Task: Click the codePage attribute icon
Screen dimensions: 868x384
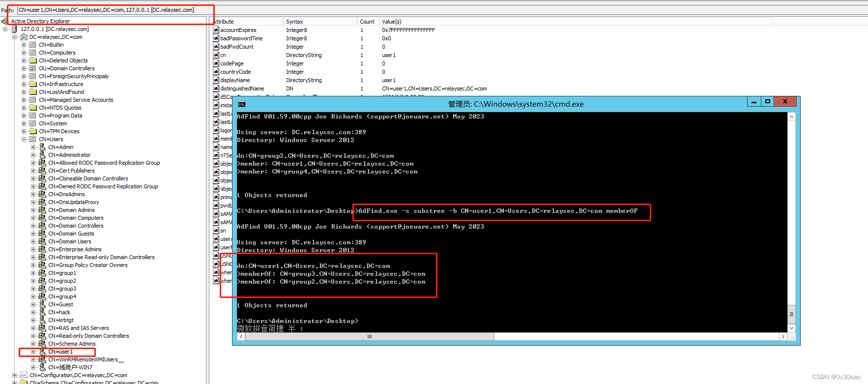Action: point(216,63)
